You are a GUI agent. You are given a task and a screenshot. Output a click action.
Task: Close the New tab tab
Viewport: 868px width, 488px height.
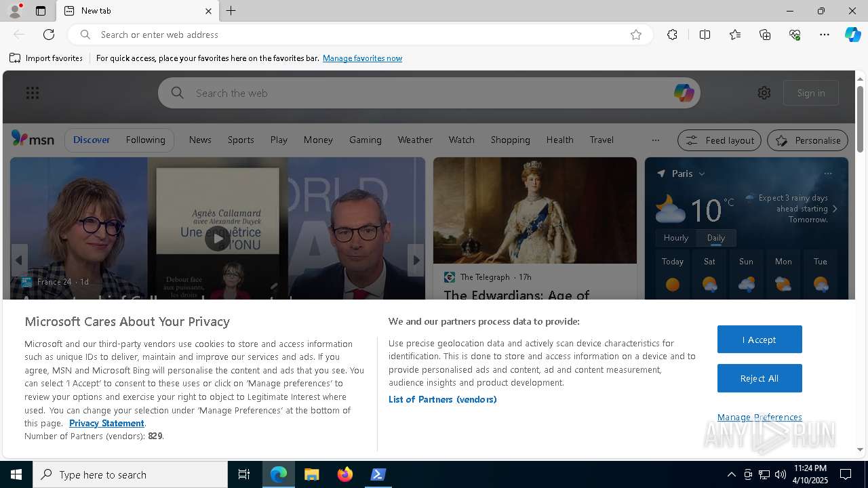click(x=208, y=11)
